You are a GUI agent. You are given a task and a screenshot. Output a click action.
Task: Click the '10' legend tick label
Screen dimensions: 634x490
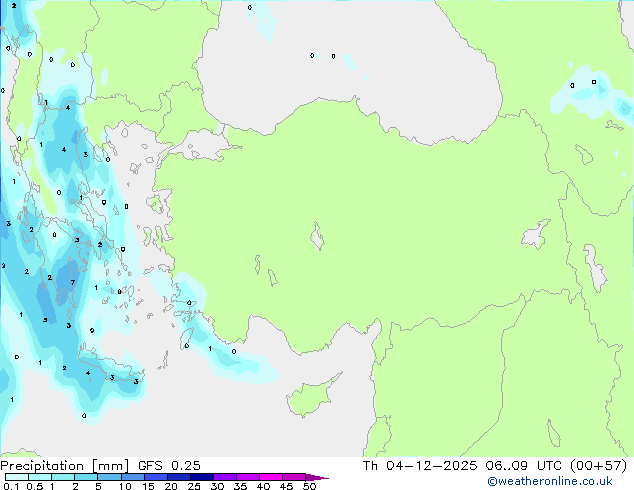tap(125, 486)
